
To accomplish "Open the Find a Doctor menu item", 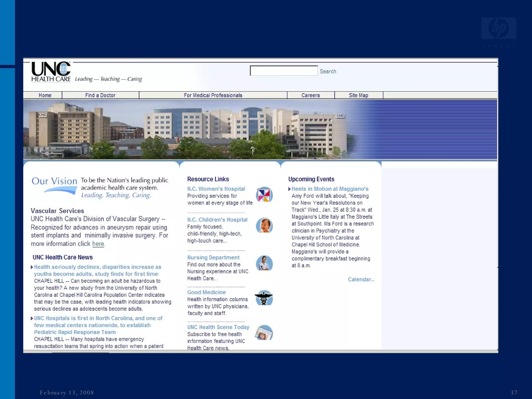I will pos(100,95).
